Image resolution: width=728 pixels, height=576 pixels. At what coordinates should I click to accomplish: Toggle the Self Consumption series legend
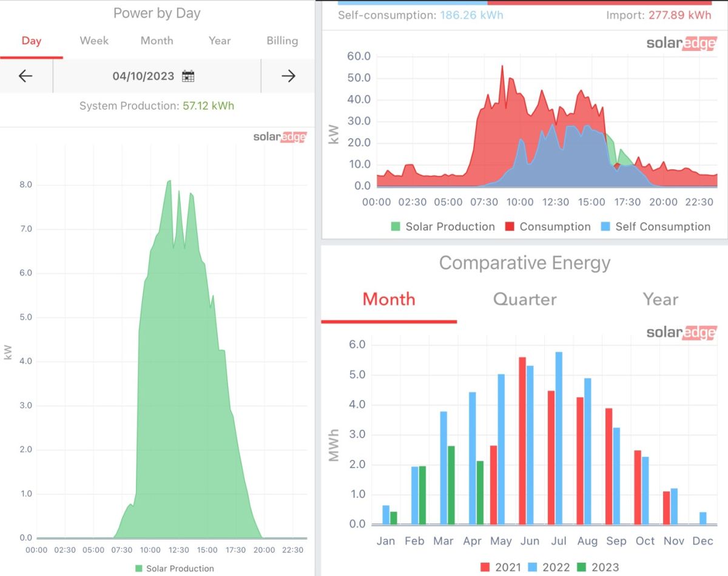[x=656, y=227]
